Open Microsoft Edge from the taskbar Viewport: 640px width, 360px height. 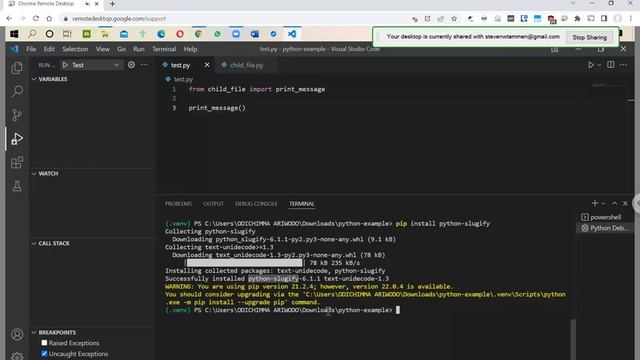click(161, 34)
